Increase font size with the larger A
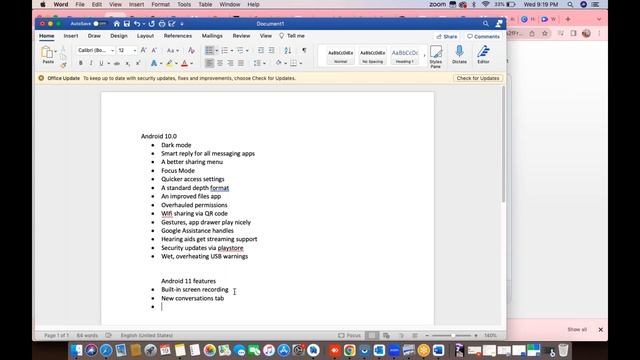640x360 pixels. (x=143, y=50)
